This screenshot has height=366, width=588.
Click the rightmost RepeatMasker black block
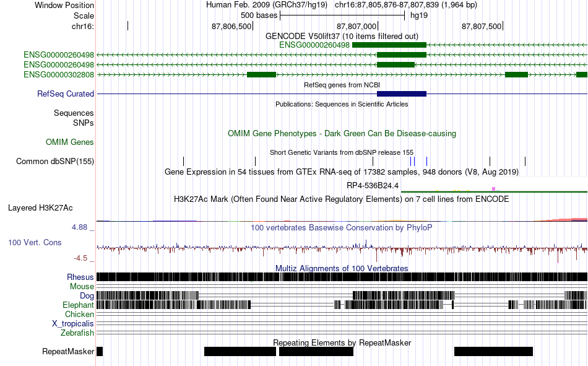click(x=493, y=351)
